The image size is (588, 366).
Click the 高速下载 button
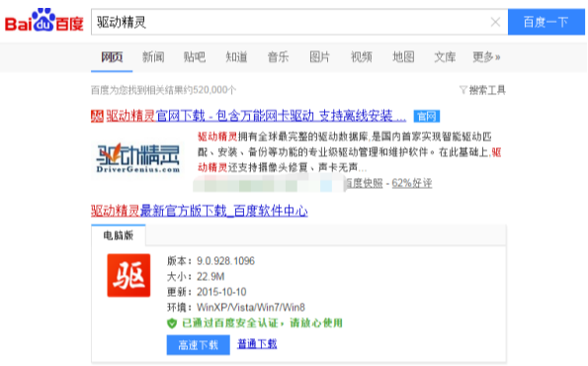click(x=198, y=344)
